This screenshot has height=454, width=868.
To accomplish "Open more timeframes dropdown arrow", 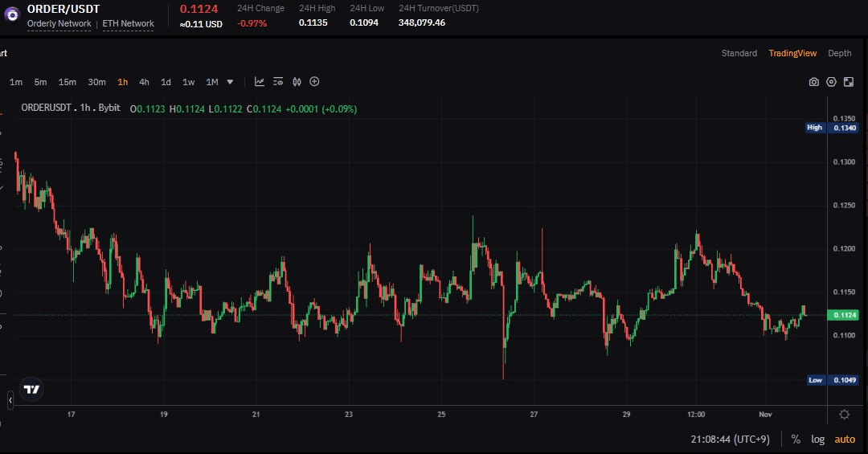I will coord(231,82).
